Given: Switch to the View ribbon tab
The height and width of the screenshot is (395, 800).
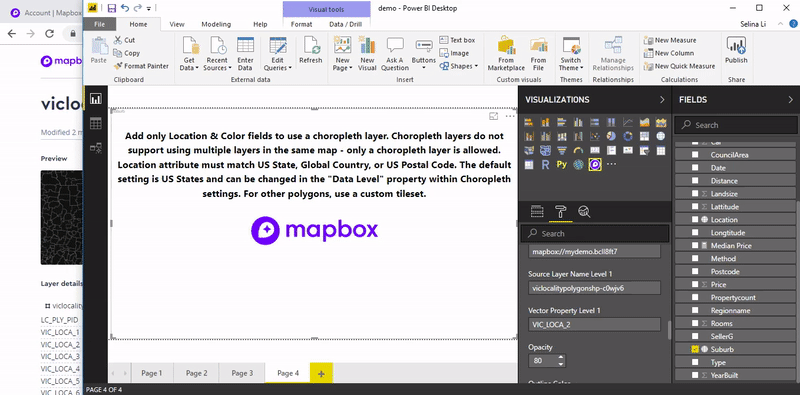Looking at the screenshot, I should point(177,24).
